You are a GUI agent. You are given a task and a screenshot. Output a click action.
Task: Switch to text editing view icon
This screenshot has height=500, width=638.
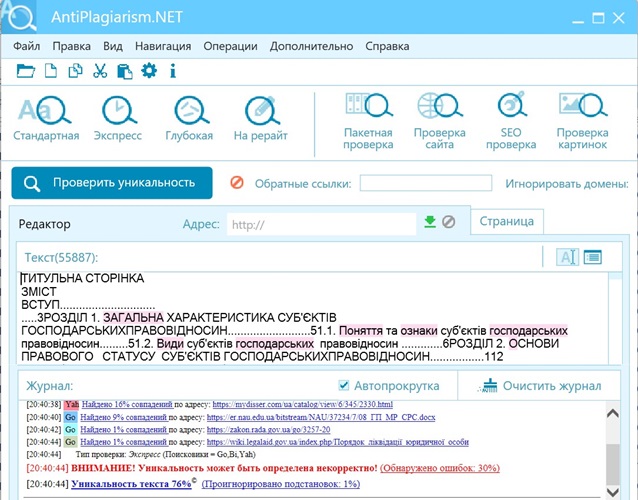tap(567, 257)
